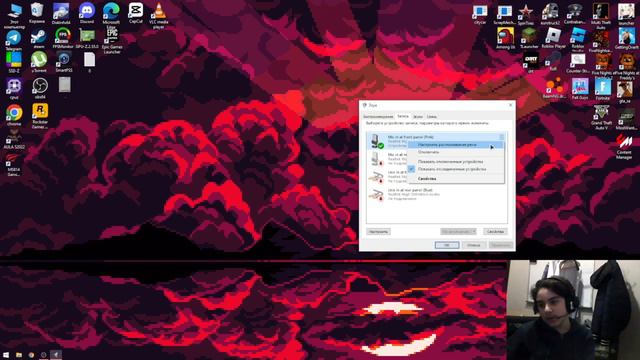640x360 pixels.
Task: Open the Roblox Player desktop shortcut
Action: pyautogui.click(x=553, y=39)
